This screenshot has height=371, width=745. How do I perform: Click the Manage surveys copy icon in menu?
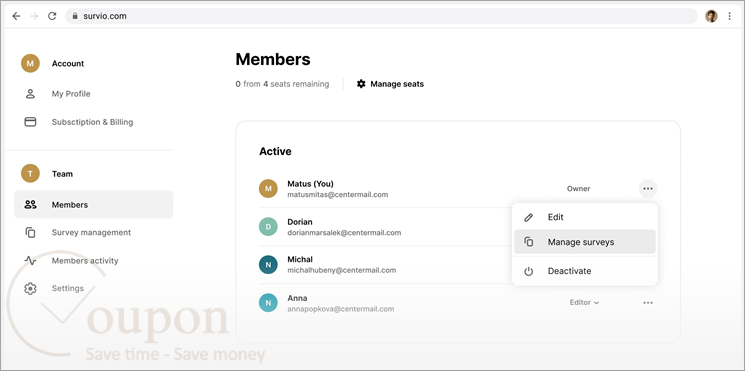click(x=528, y=242)
